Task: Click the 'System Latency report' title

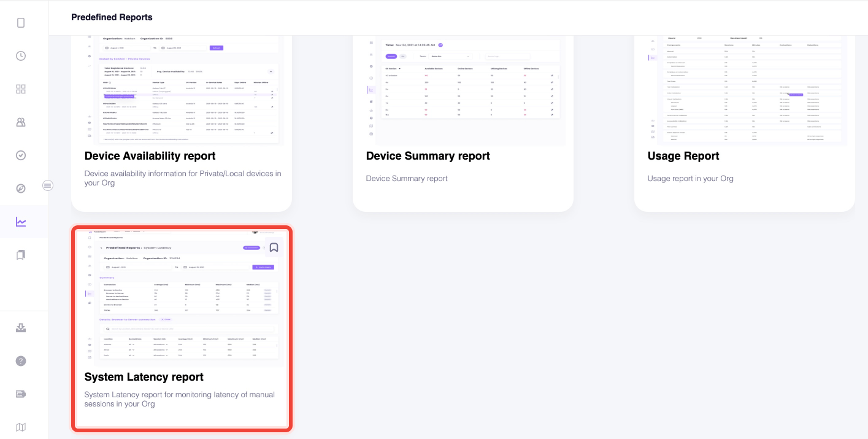Action: tap(144, 377)
